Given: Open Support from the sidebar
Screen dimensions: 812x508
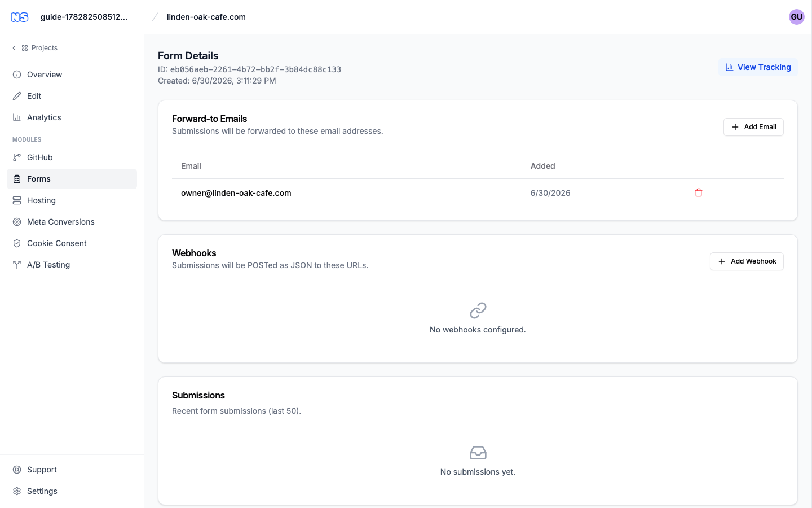Looking at the screenshot, I should pyautogui.click(x=72, y=470).
